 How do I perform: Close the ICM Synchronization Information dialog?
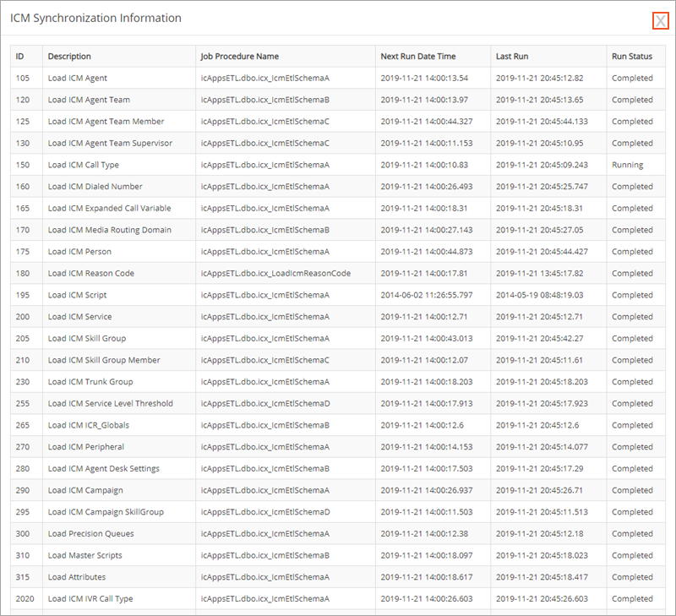[660, 20]
